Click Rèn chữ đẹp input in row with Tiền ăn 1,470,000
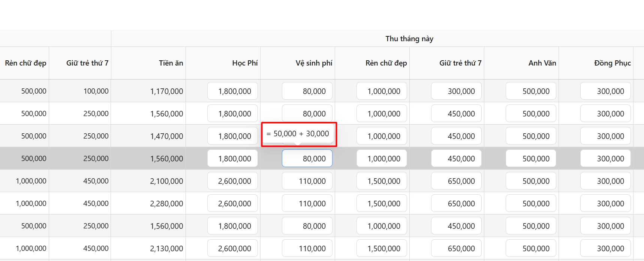The width and height of the screenshot is (644, 261). point(382,136)
